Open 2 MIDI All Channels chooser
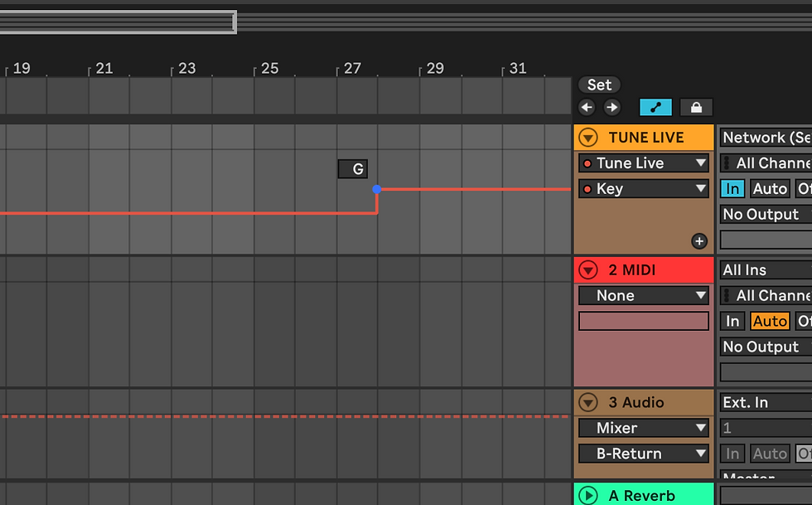 coord(766,295)
